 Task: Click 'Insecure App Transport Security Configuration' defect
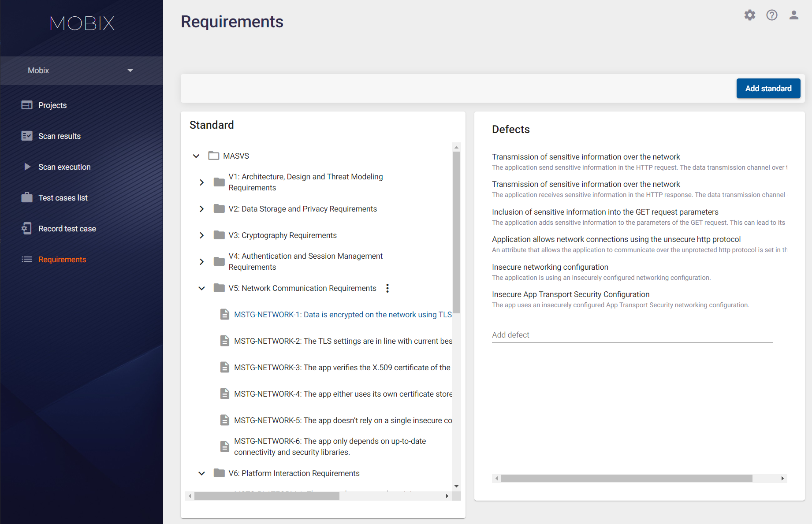coord(621,299)
